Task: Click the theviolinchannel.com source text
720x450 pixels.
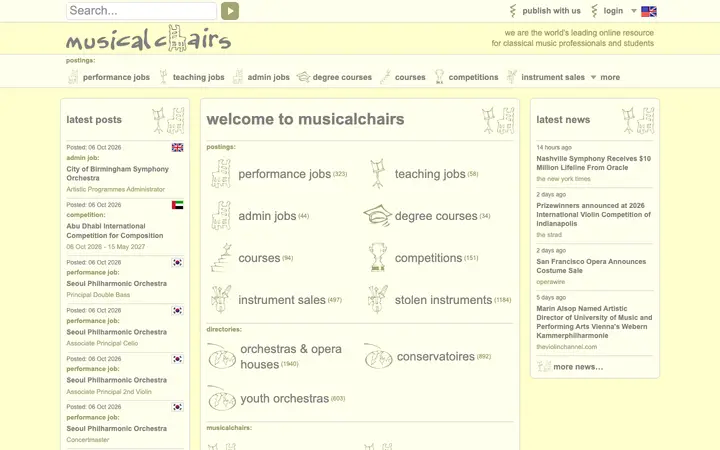Action: coord(567,347)
